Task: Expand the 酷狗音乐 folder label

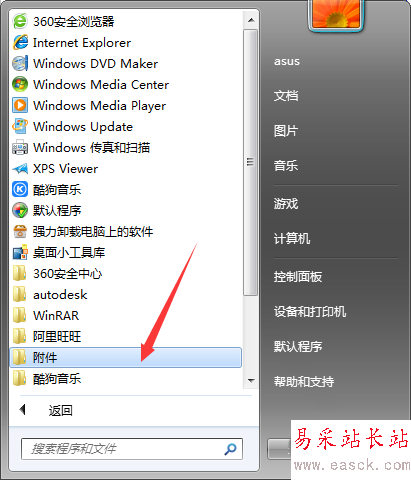Action: (57, 379)
